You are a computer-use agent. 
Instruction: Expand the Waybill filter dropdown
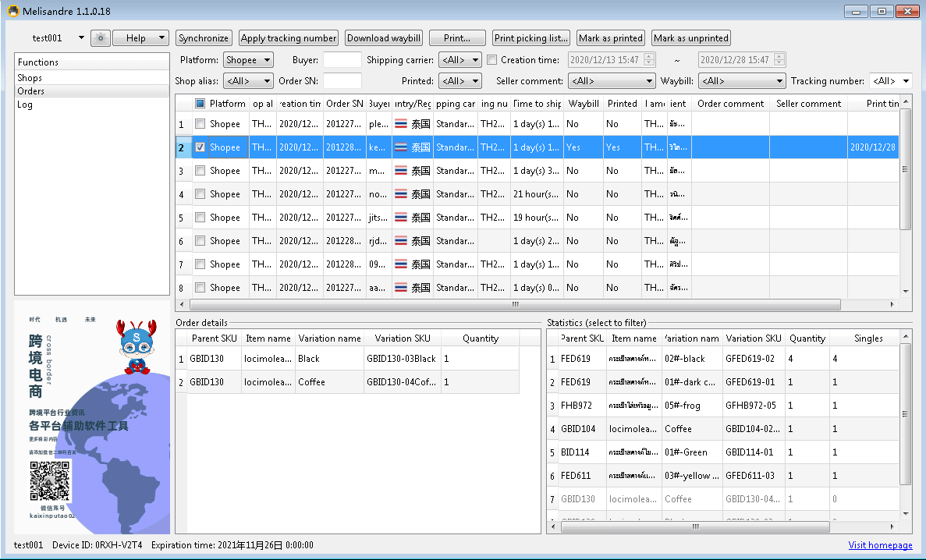tap(742, 81)
